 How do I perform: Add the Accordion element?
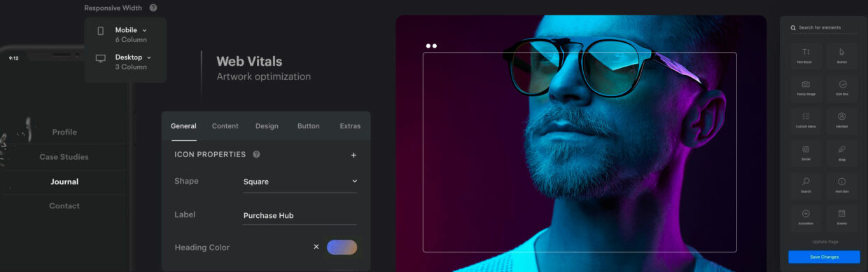(806, 217)
